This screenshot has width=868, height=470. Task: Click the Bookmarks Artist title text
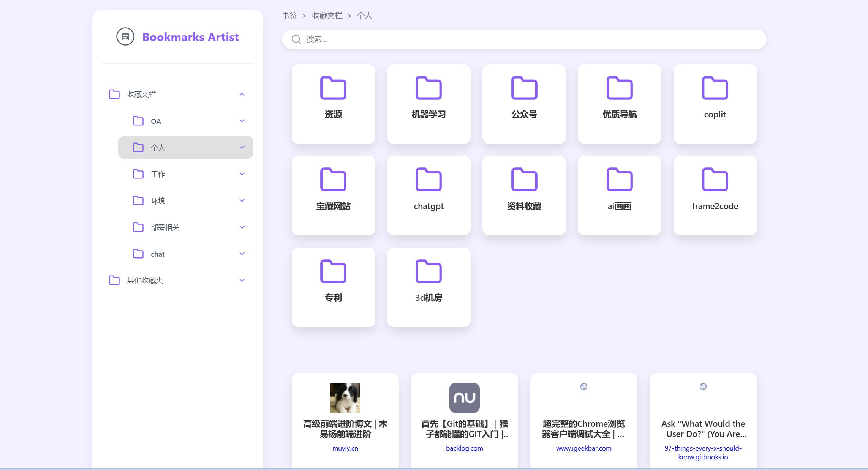(x=190, y=37)
